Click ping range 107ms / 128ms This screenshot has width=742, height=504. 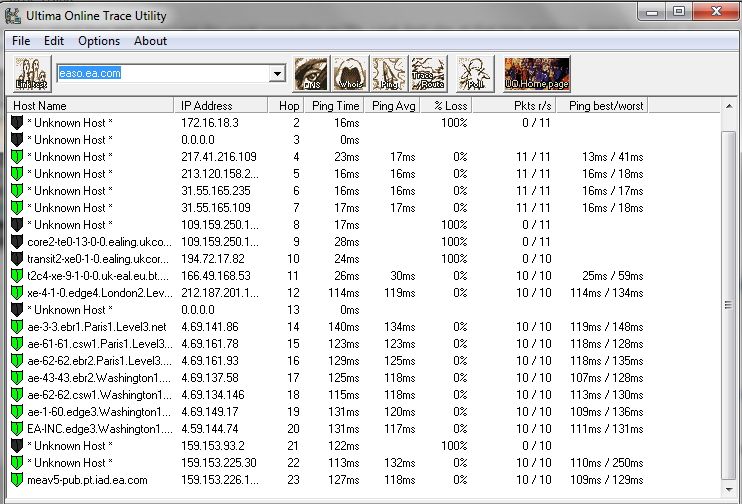click(x=607, y=378)
